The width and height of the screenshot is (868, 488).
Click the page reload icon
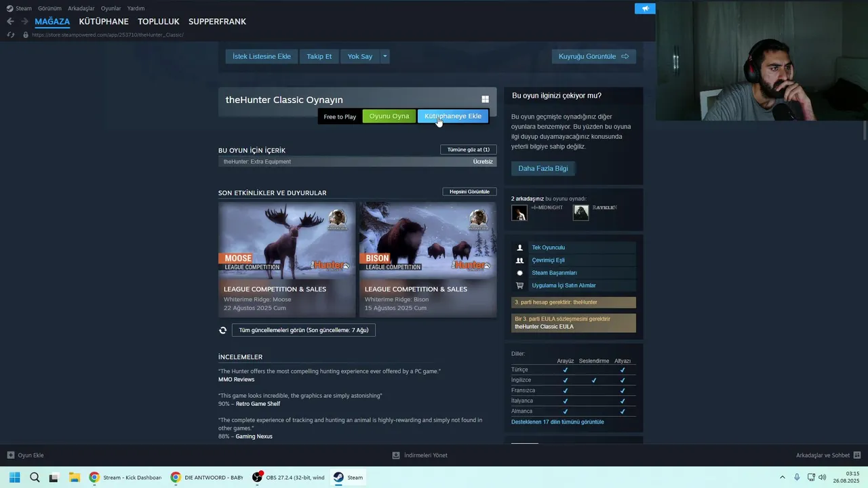click(10, 35)
